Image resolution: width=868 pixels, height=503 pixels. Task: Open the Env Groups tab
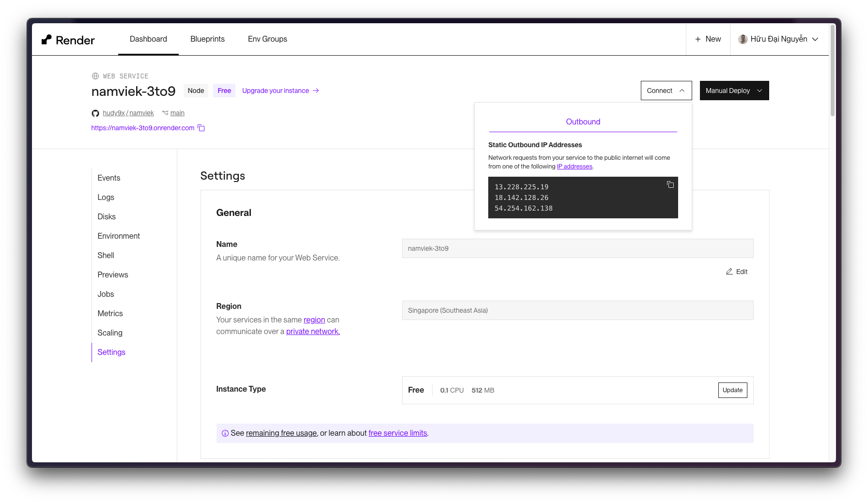(267, 39)
